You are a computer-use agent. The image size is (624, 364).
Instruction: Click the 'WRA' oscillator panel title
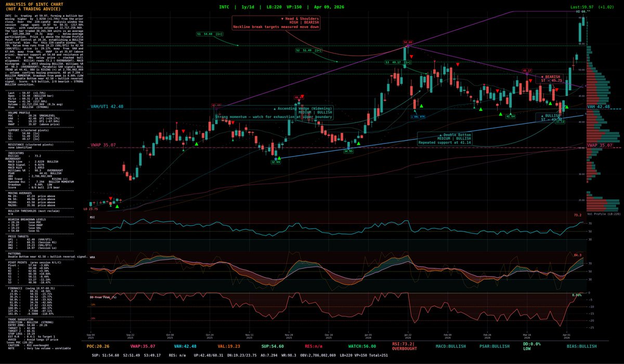click(93, 256)
